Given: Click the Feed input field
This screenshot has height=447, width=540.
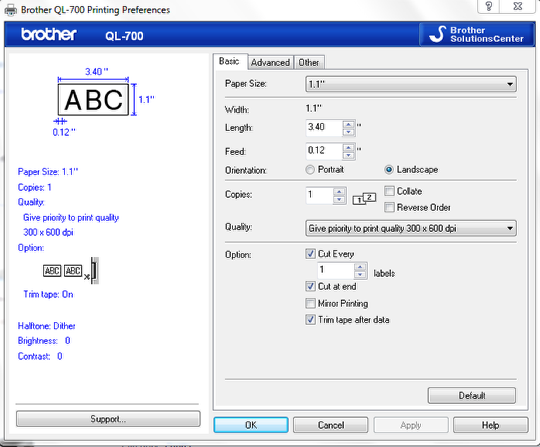Looking at the screenshot, I should point(324,152).
